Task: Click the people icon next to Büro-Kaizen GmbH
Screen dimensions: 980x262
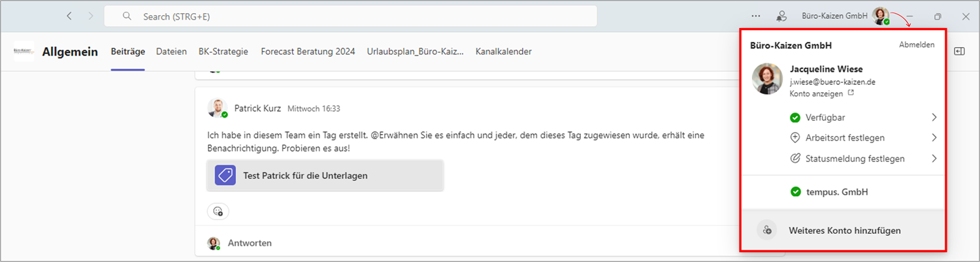Action: pos(781,16)
